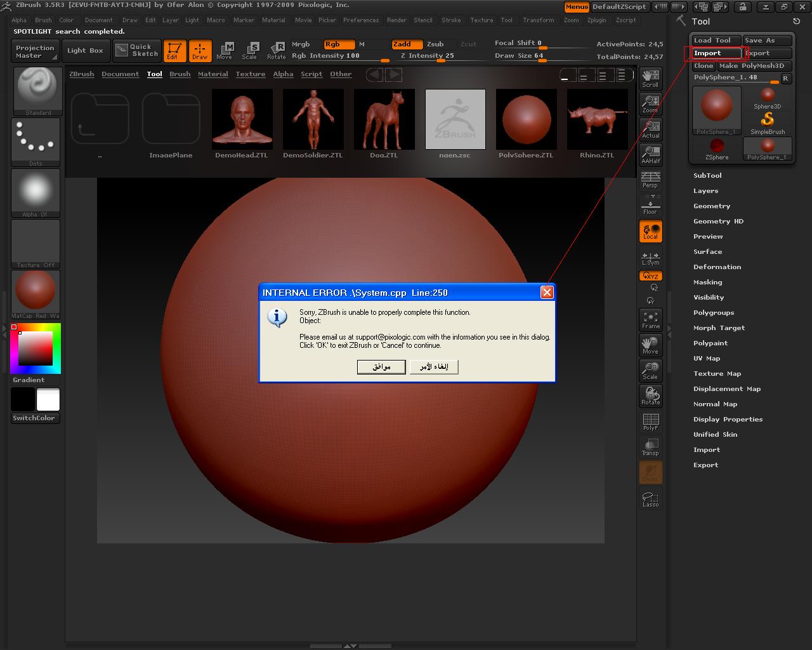Open Quick Sketch
Screen dimensions: 812x650
point(137,51)
